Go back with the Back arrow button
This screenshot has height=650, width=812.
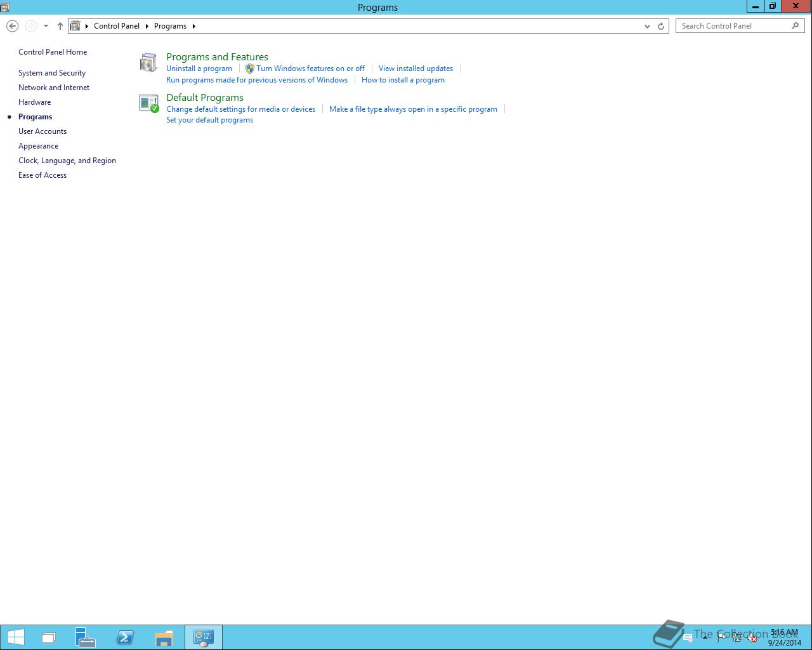pyautogui.click(x=12, y=26)
